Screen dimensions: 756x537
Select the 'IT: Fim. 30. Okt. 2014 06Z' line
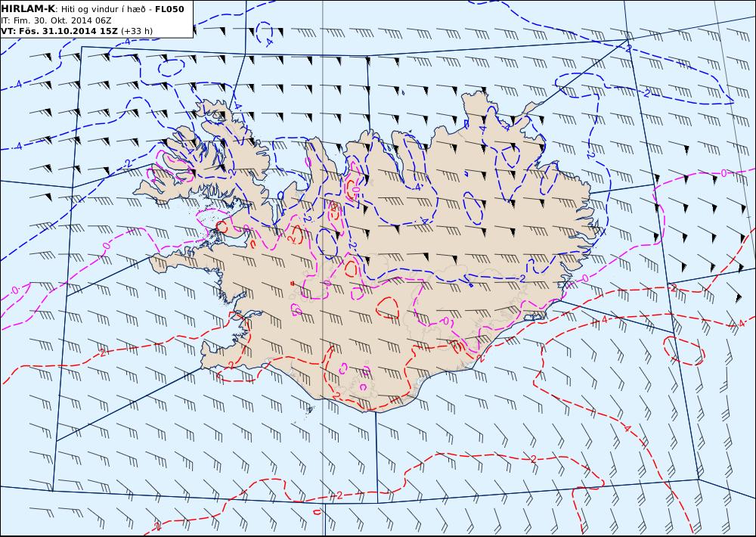pyautogui.click(x=56, y=20)
